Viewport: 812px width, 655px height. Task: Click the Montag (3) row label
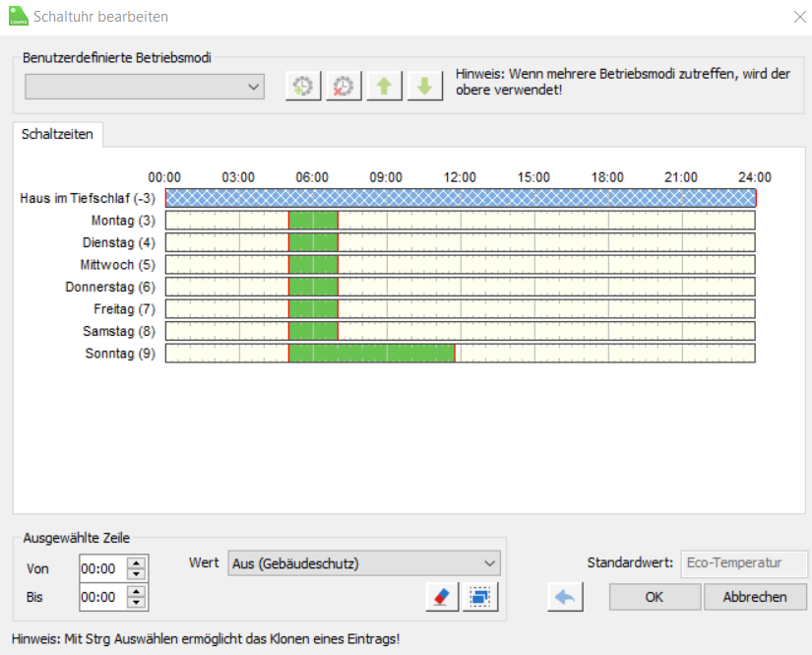[123, 221]
